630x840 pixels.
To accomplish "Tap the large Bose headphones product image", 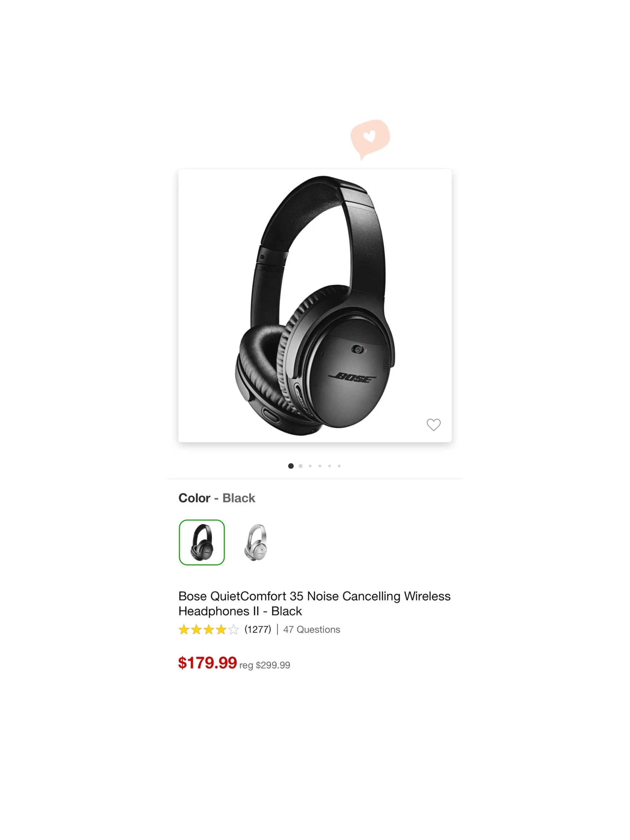I will point(315,306).
